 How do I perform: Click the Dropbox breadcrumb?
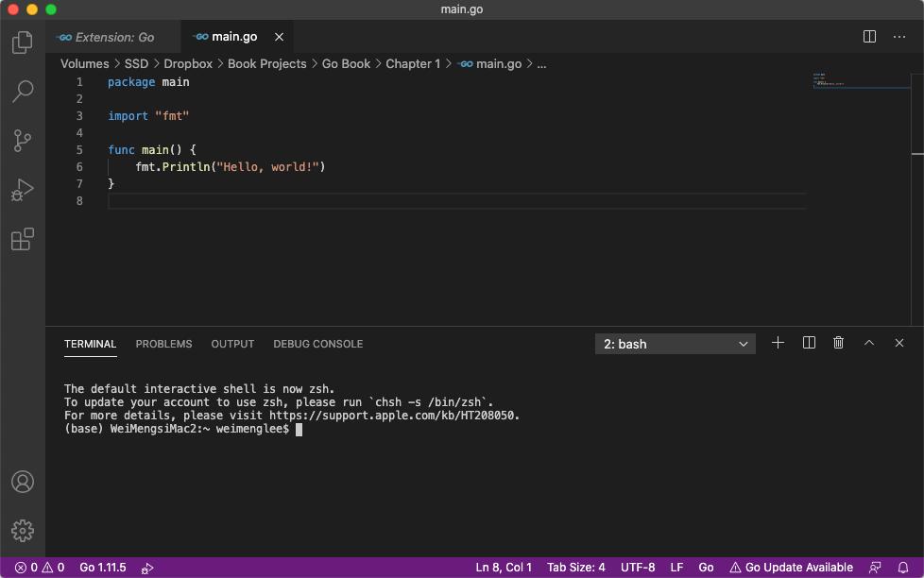point(188,63)
